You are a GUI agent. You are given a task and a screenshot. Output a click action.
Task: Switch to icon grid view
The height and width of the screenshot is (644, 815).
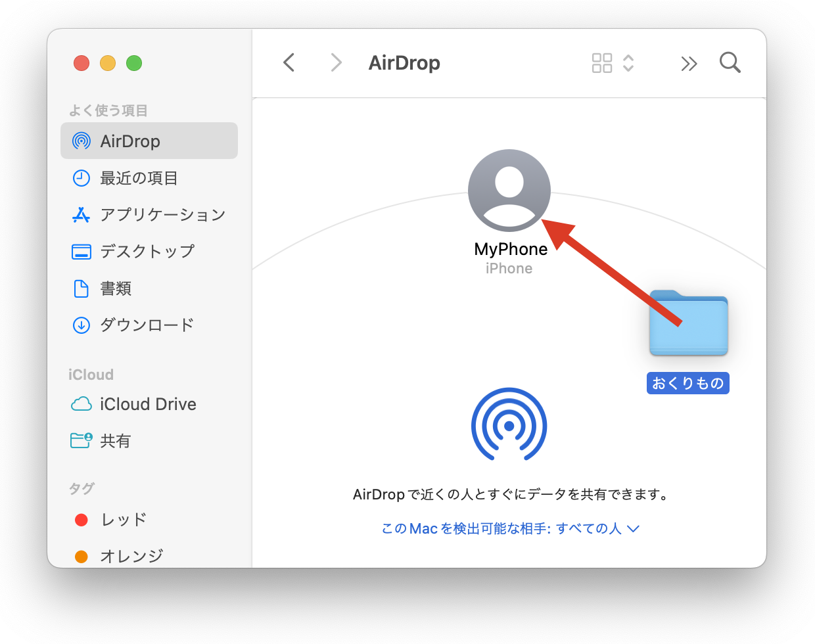602,63
